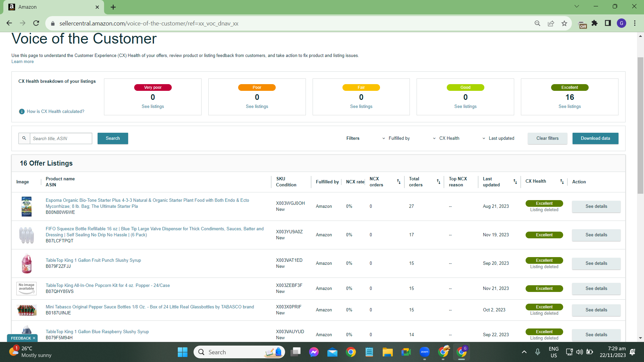644x362 pixels.
Task: Click See listings under Fair
Action: (x=361, y=107)
